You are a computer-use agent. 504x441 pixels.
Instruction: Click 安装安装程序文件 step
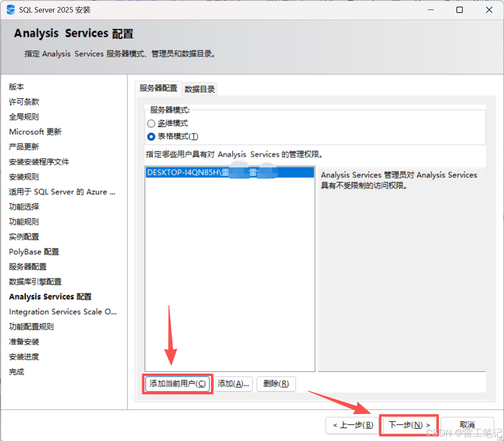tap(39, 162)
